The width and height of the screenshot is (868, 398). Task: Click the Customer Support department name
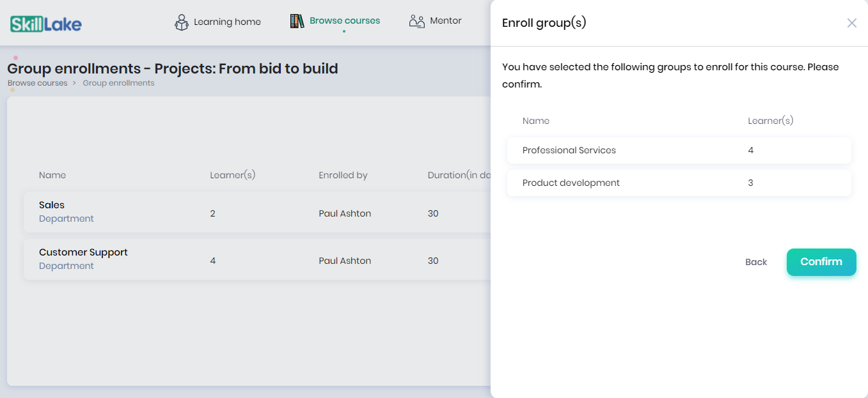83,252
